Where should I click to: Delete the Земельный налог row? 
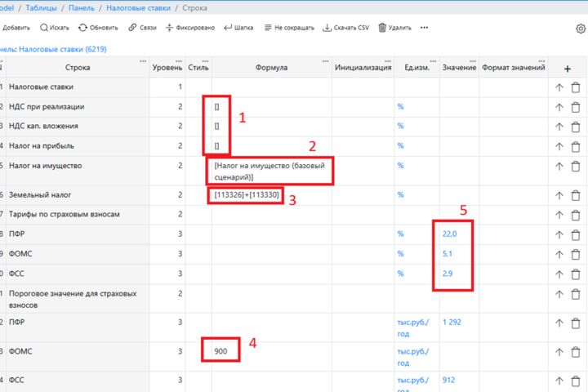[x=576, y=196]
